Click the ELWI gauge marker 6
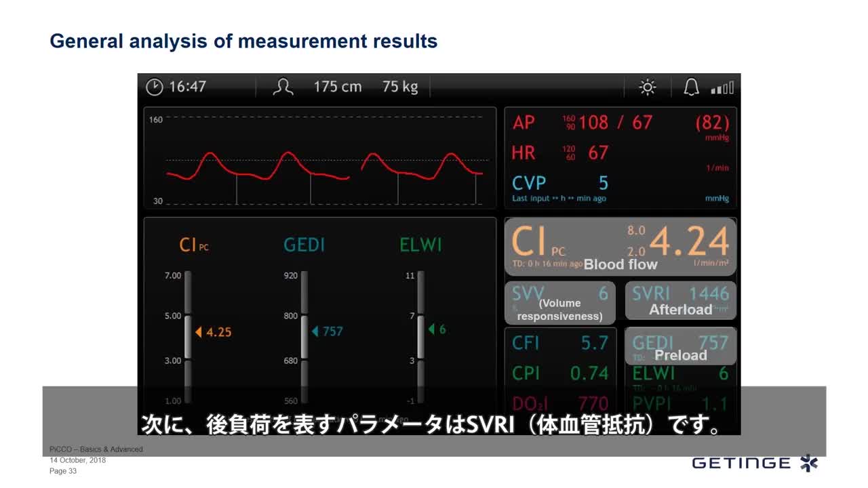This screenshot has width=868, height=488. pos(437,329)
